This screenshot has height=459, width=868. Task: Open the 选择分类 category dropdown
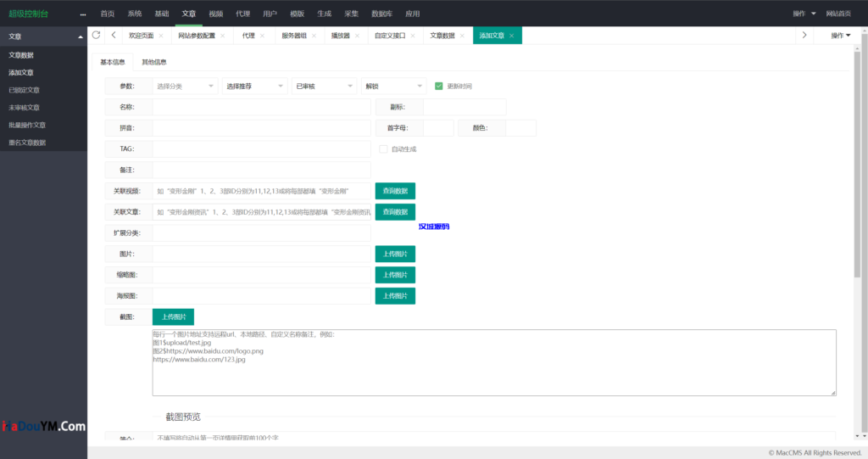pos(185,86)
